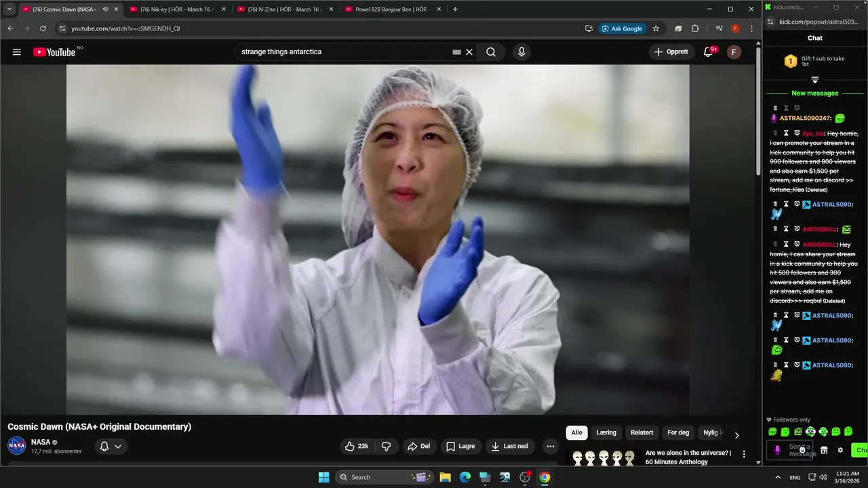Open the Chrome three-dot menu
The image size is (868, 488).
[751, 28]
